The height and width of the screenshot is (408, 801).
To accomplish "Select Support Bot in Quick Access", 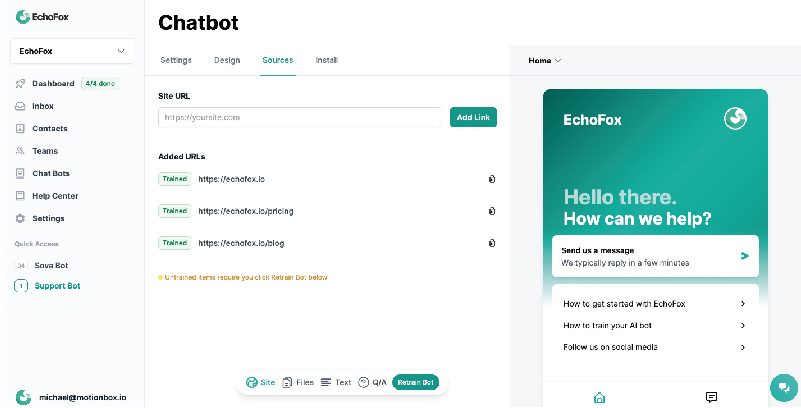I will point(56,286).
